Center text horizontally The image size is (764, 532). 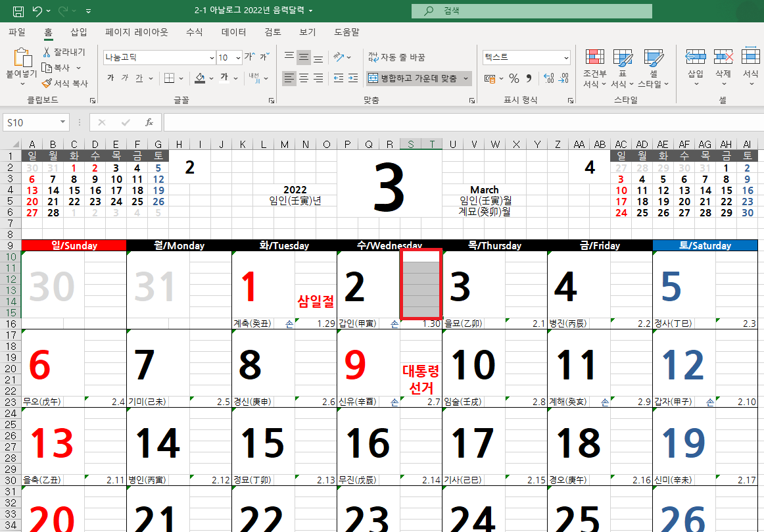pos(304,78)
